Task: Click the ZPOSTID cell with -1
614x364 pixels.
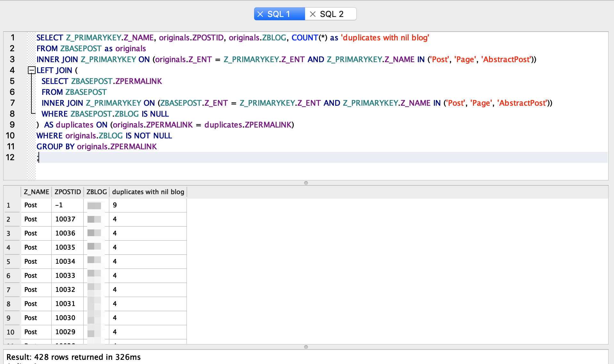Action: (67, 205)
